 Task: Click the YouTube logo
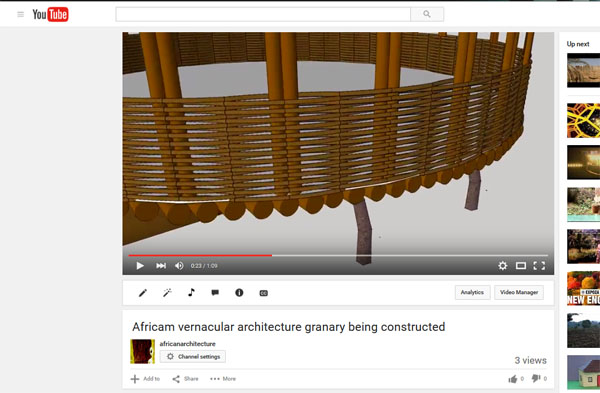pyautogui.click(x=50, y=15)
